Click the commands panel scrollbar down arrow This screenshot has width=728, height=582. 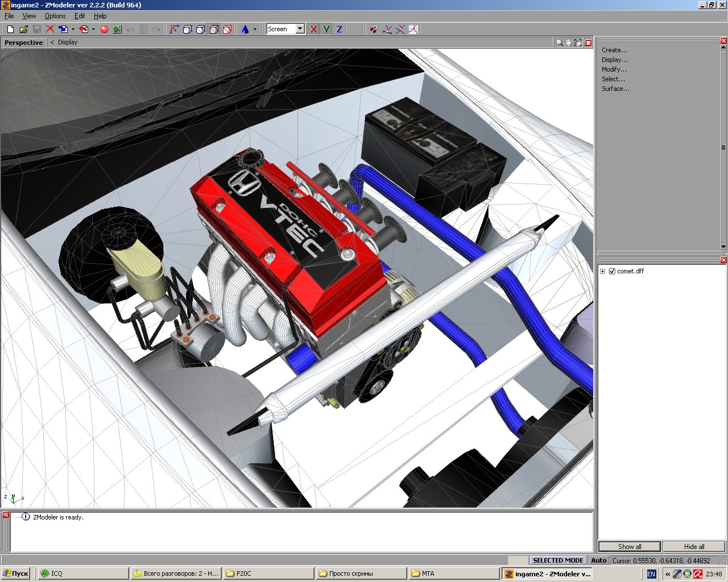(723, 247)
